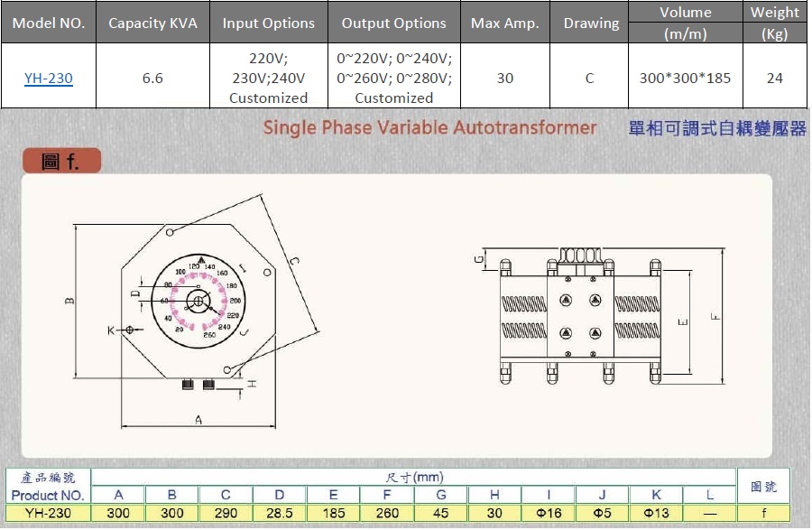Select the Drawing column header
The width and height of the screenshot is (812, 530).
(x=589, y=23)
